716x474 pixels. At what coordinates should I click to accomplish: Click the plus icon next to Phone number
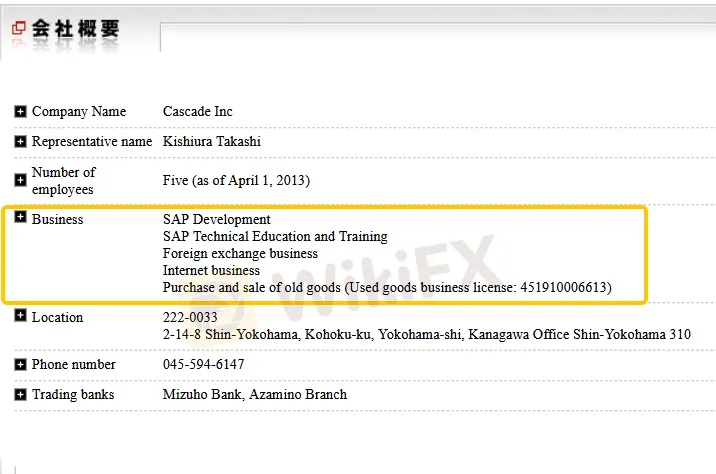point(21,365)
